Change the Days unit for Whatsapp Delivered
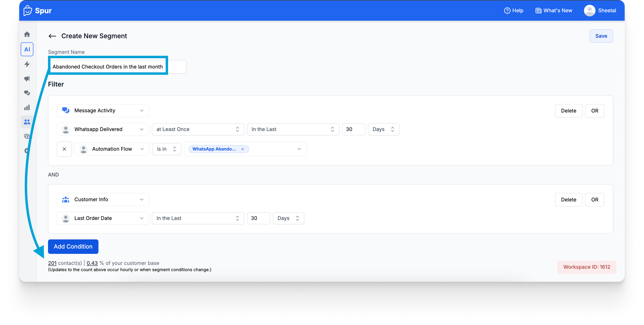Viewport: 644px width, 325px height. pyautogui.click(x=383, y=129)
